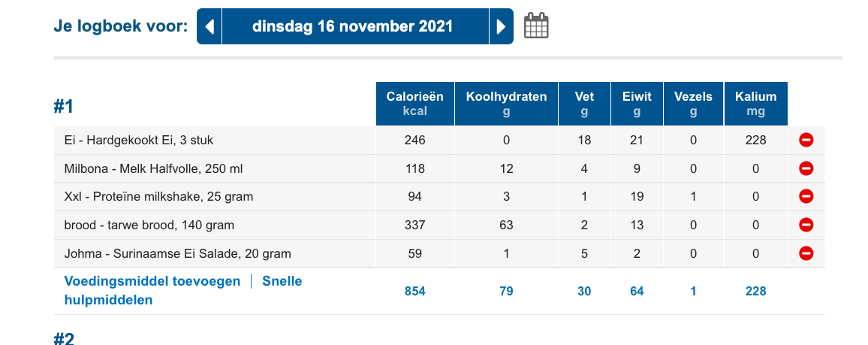Click the Vet column header
This screenshot has width=868, height=345.
tap(584, 104)
